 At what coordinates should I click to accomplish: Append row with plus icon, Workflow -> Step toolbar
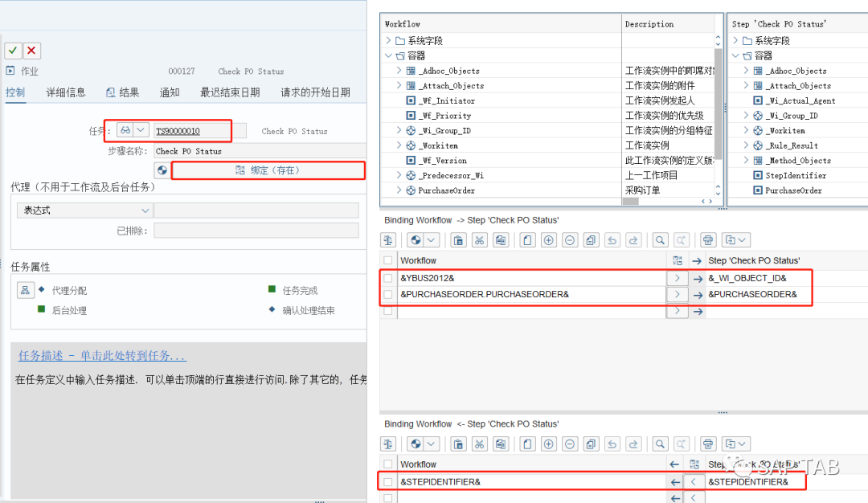tap(549, 240)
